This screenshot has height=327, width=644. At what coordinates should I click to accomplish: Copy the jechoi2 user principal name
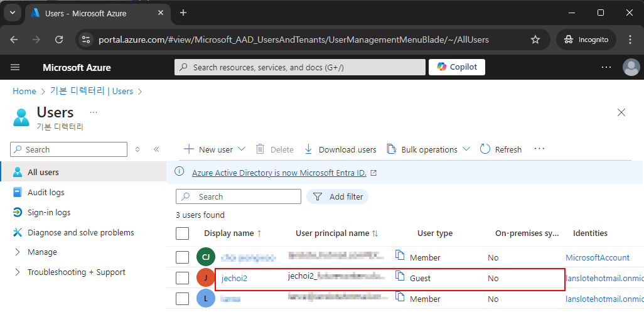coord(400,276)
